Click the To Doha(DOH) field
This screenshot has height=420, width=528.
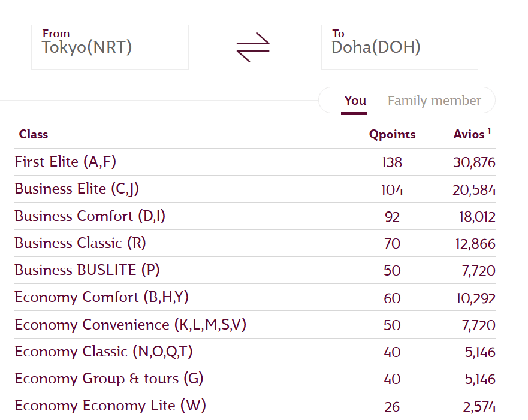tap(399, 47)
